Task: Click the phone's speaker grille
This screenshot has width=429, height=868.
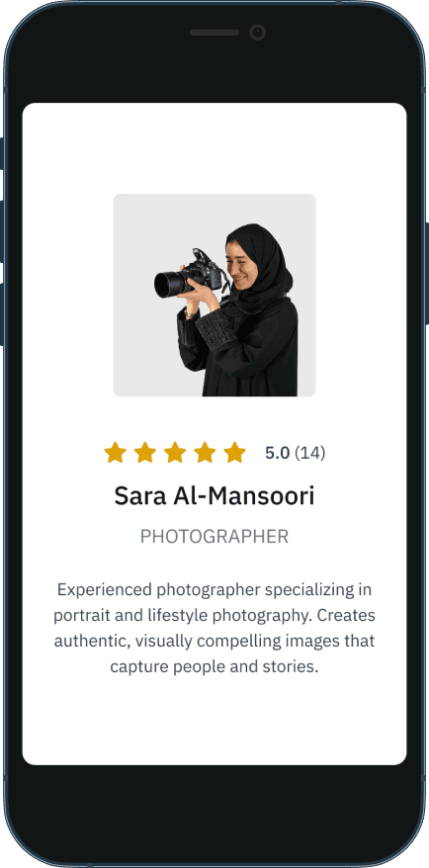Action: (214, 33)
